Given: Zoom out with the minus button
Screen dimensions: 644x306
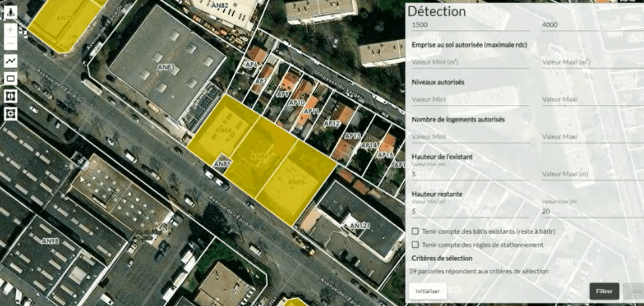Looking at the screenshot, I should (x=10, y=43).
